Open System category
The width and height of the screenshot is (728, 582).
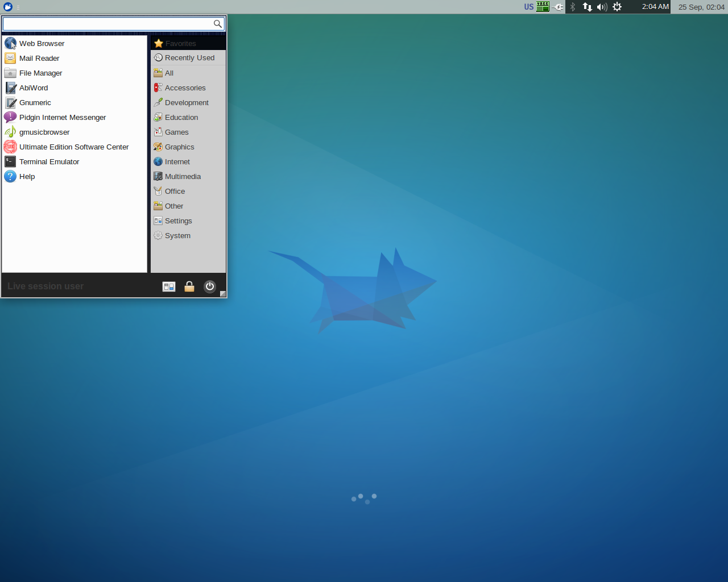(188, 235)
